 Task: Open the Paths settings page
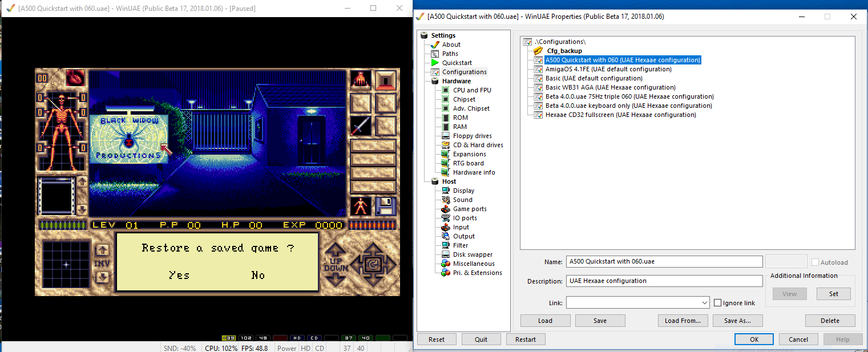(450, 54)
